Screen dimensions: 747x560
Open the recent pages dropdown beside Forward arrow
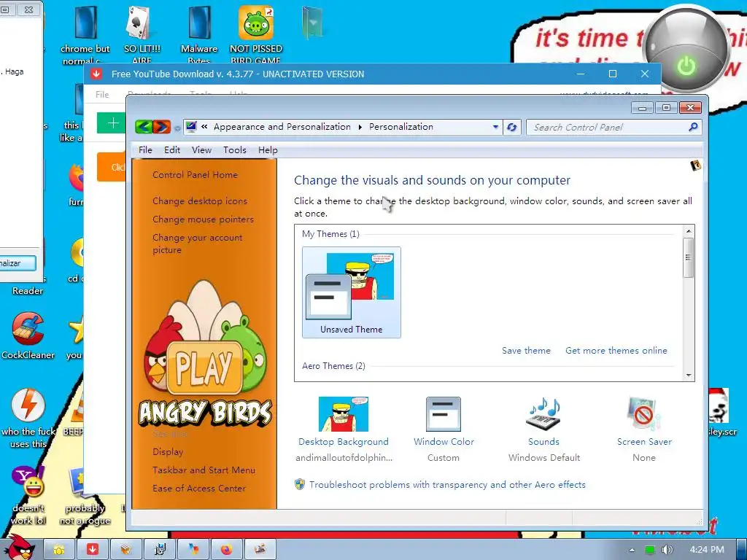pos(177,128)
